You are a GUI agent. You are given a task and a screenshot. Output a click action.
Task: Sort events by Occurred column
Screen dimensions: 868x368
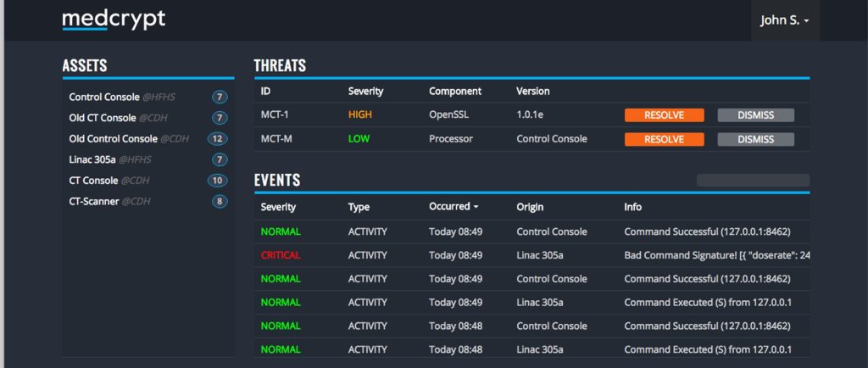click(x=453, y=206)
